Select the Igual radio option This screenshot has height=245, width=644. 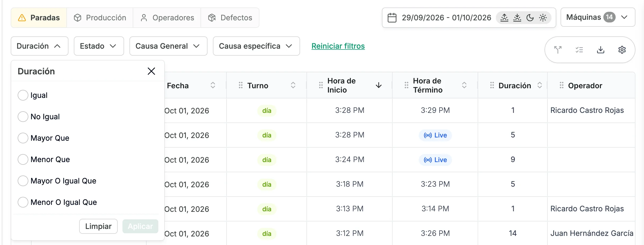click(23, 95)
